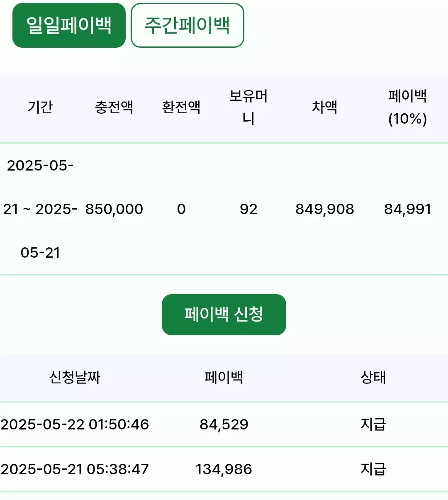Click the 충전액 column header
448x500 pixels.
(114, 107)
